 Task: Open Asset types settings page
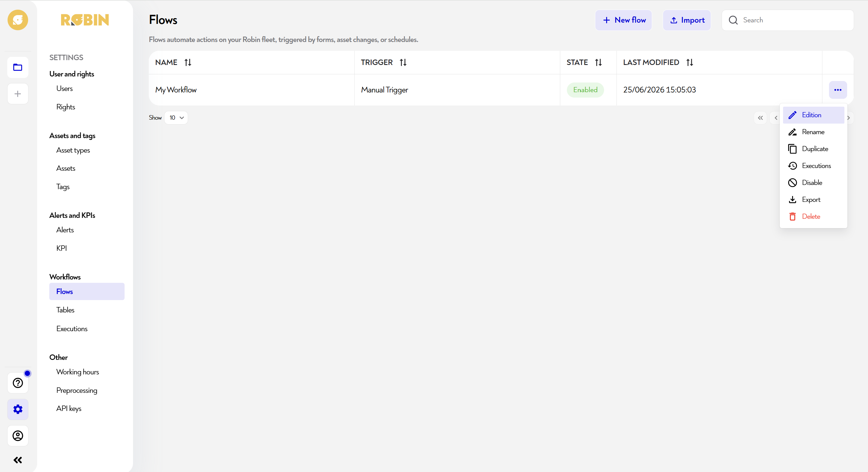point(73,150)
